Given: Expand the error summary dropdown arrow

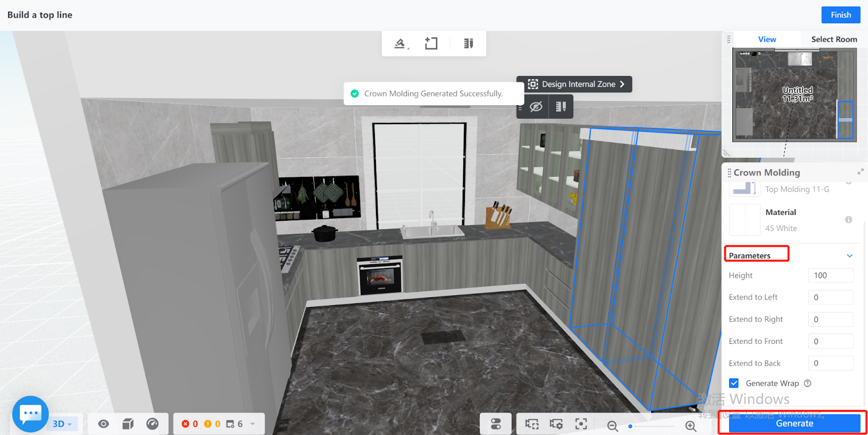Looking at the screenshot, I should tap(253, 424).
